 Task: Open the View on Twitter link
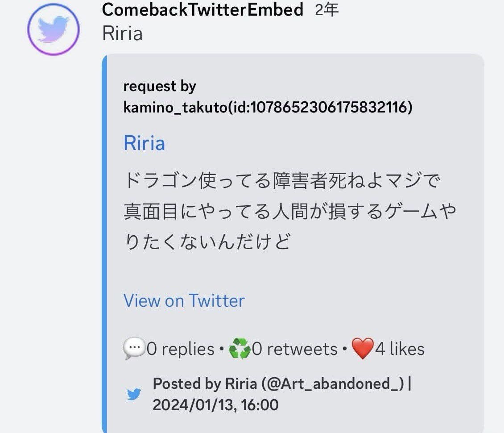pos(184,301)
